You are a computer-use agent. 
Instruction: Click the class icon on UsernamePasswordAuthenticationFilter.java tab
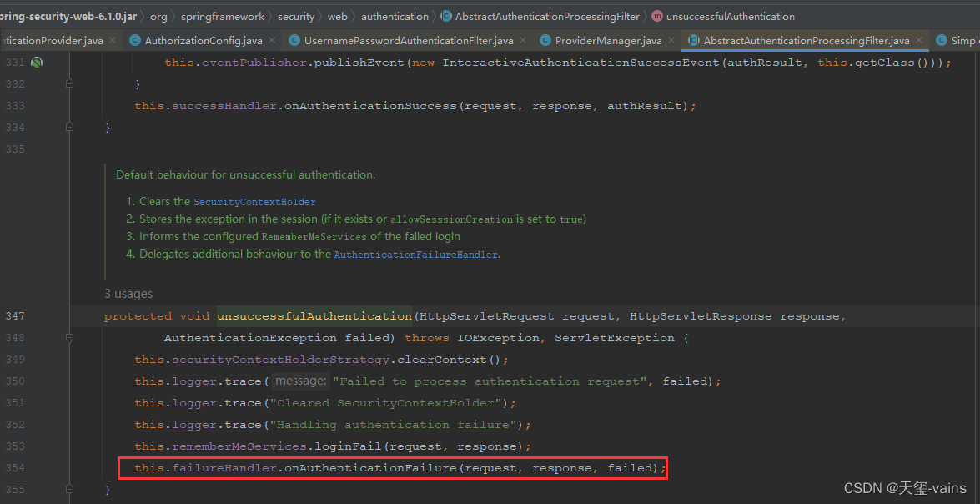pos(294,41)
